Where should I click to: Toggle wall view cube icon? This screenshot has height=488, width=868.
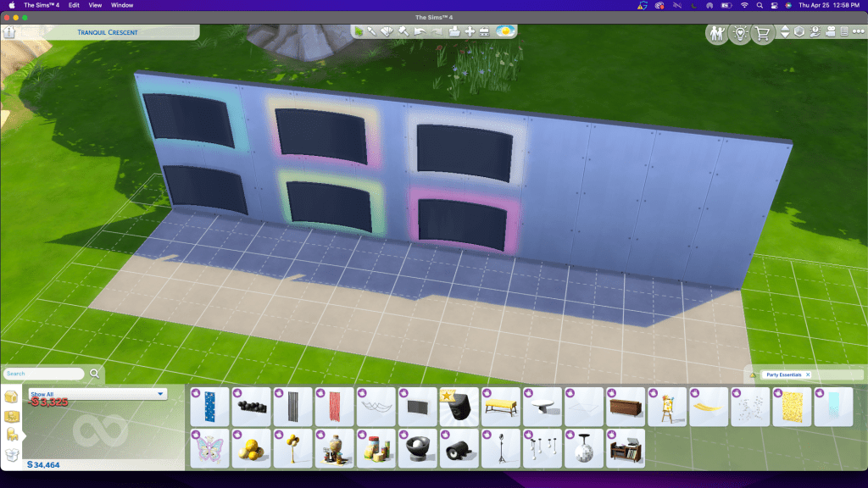[799, 32]
